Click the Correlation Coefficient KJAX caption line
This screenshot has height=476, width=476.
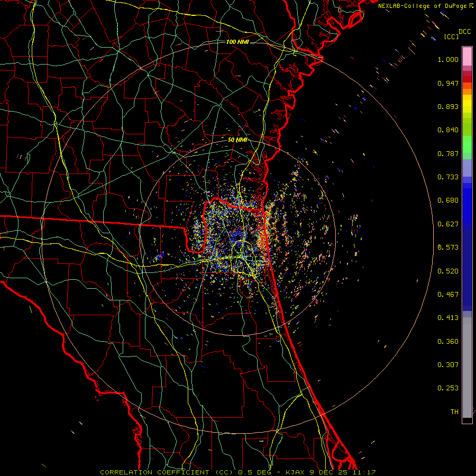tap(238, 472)
